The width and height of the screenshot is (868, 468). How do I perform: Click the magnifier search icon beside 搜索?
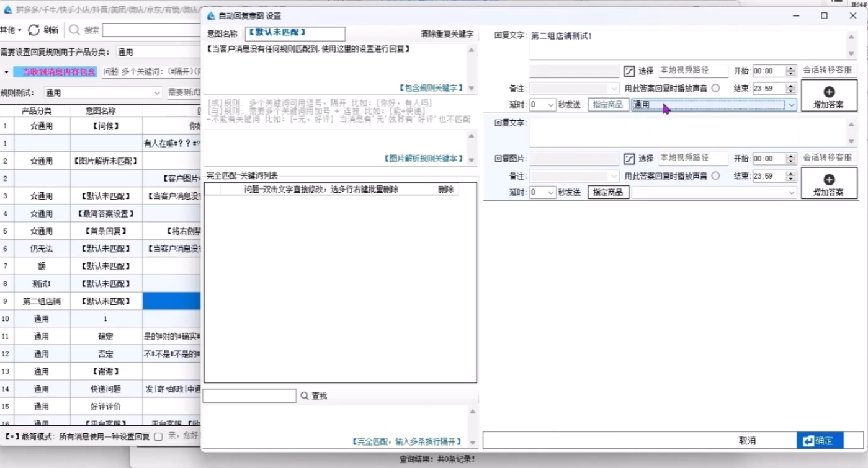click(74, 30)
